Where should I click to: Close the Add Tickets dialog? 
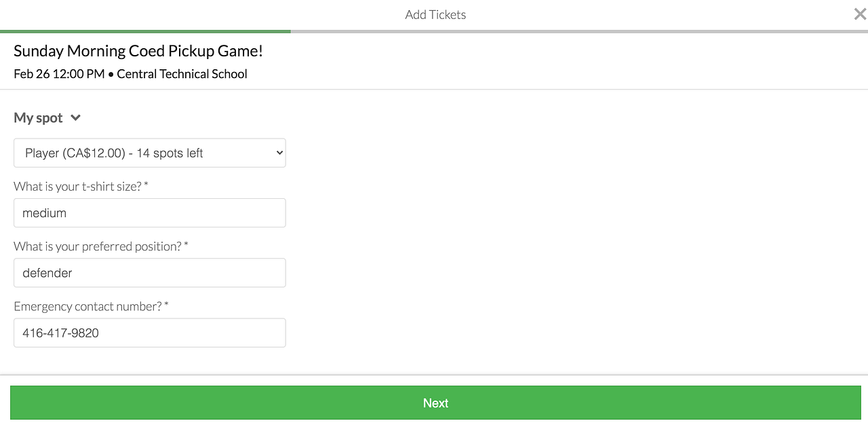(x=860, y=14)
